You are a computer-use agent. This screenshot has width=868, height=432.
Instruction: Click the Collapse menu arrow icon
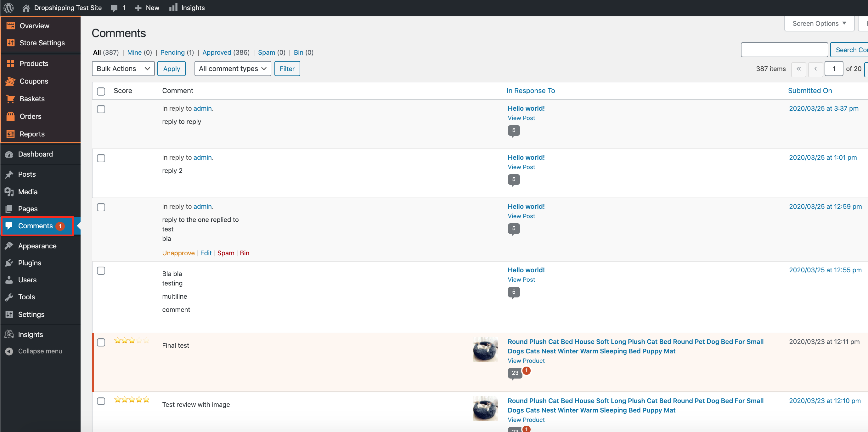(9, 351)
